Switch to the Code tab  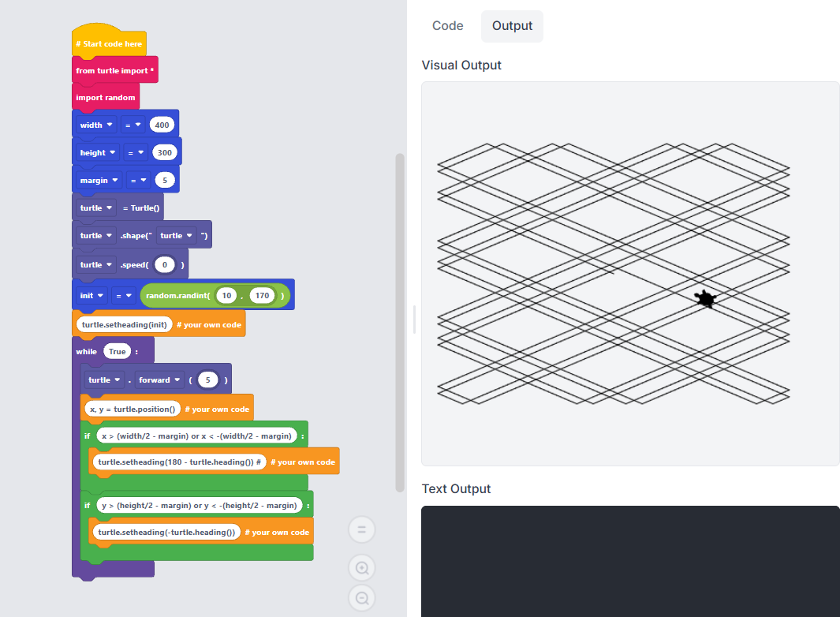447,26
